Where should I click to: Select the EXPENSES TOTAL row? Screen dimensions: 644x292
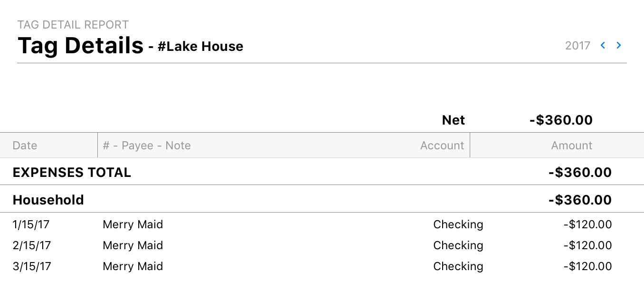[x=72, y=172]
